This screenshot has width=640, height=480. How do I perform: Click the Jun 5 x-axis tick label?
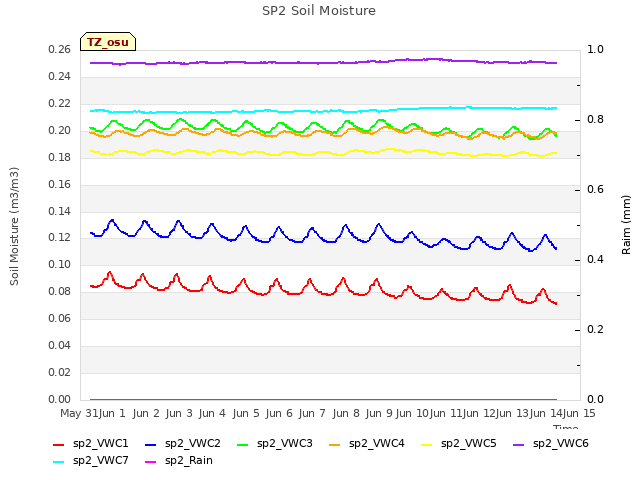pyautogui.click(x=246, y=413)
